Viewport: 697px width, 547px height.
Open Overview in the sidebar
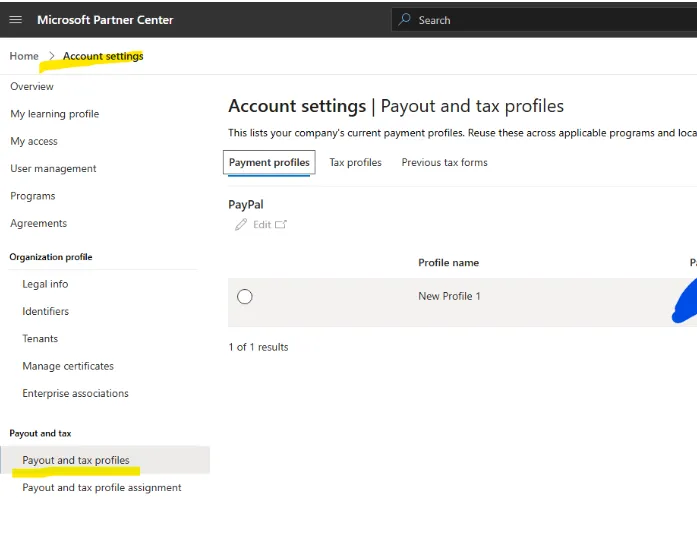click(32, 87)
